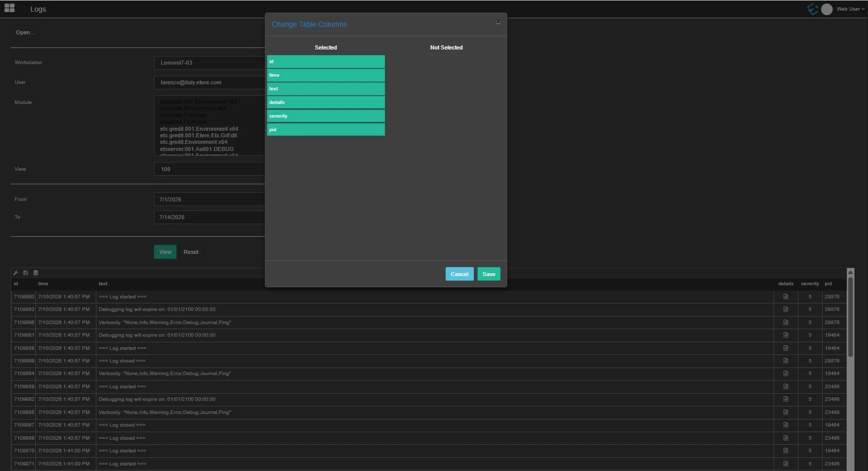Image resolution: width=868 pixels, height=471 pixels.
Task: Click the green View button
Action: pos(165,252)
